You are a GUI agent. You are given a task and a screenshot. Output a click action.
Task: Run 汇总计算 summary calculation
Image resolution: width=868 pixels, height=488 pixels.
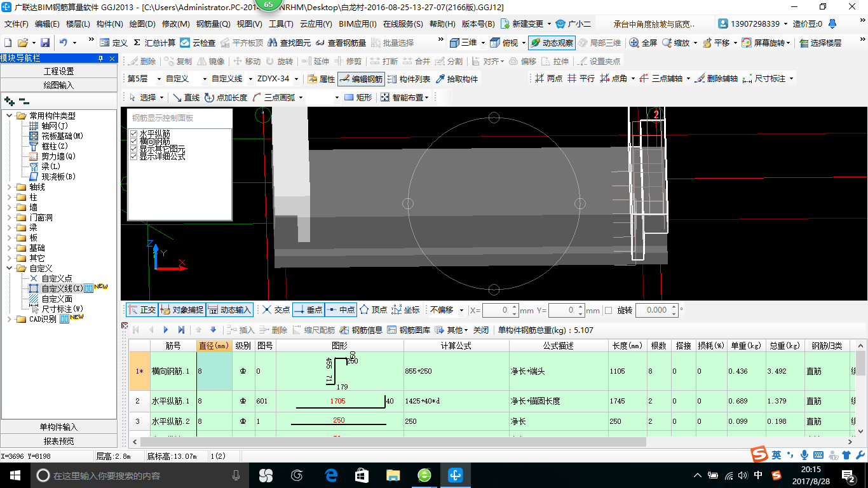coord(154,43)
